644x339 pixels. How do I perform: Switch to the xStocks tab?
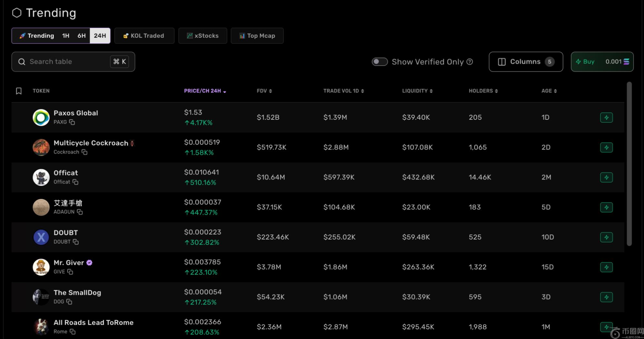click(203, 36)
